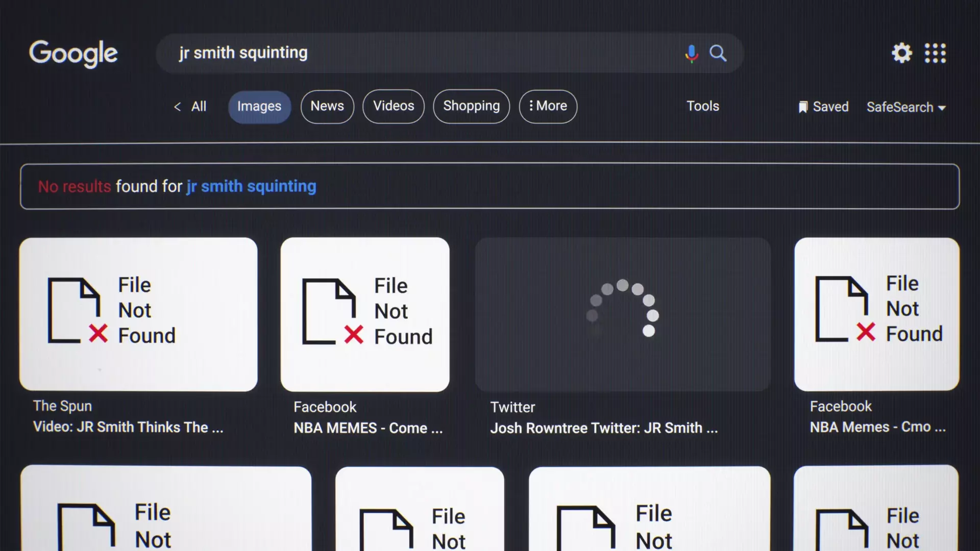Open the Video: JR Smith Thinks link

tap(128, 427)
